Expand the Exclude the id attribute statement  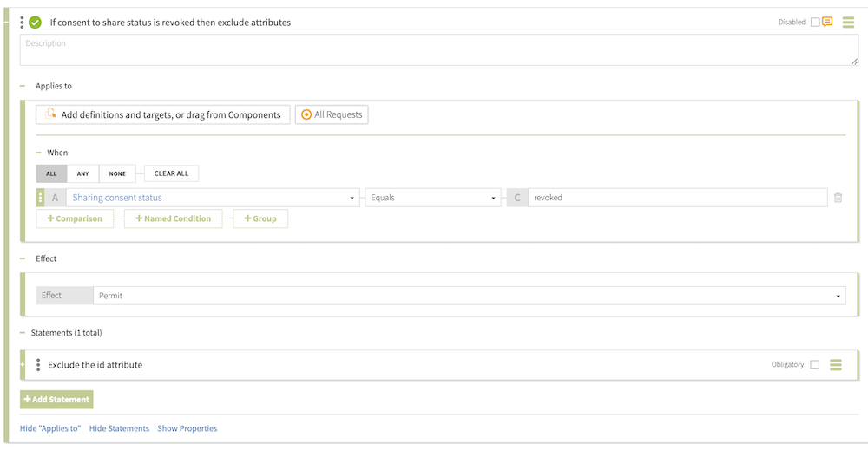pyautogui.click(x=23, y=365)
